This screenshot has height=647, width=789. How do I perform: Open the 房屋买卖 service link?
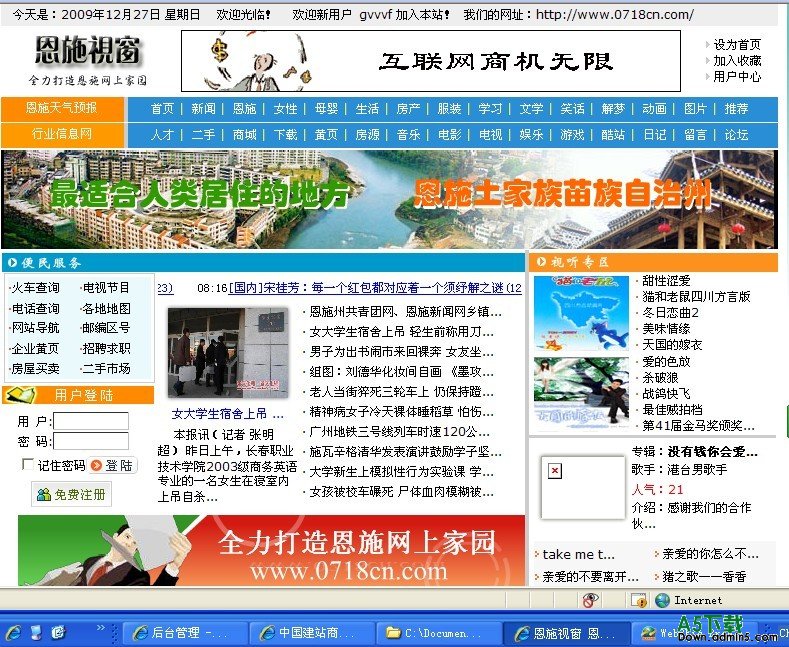pyautogui.click(x=35, y=369)
